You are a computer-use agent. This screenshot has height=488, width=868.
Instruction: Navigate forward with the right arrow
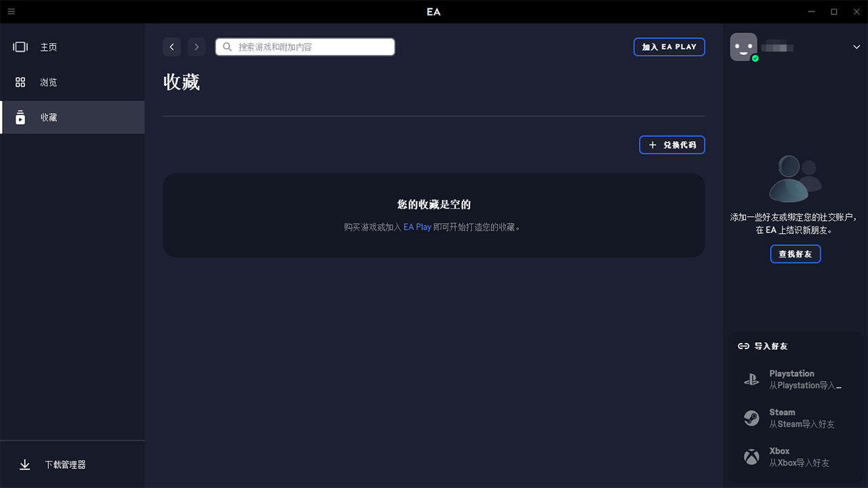(197, 47)
